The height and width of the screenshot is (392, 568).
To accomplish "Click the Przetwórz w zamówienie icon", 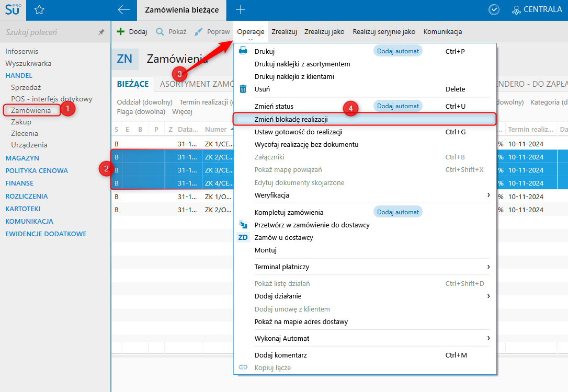I will [x=243, y=225].
